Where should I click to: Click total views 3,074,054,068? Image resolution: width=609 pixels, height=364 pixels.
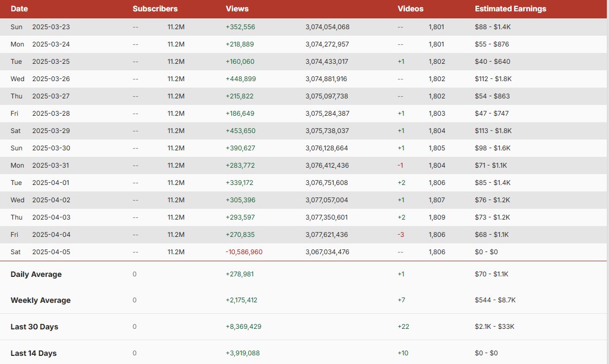click(327, 27)
